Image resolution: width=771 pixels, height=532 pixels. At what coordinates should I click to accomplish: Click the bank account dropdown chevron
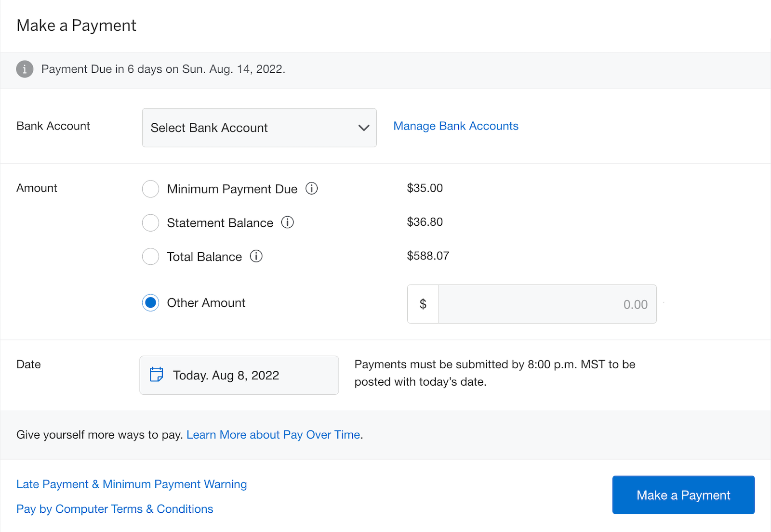point(363,128)
